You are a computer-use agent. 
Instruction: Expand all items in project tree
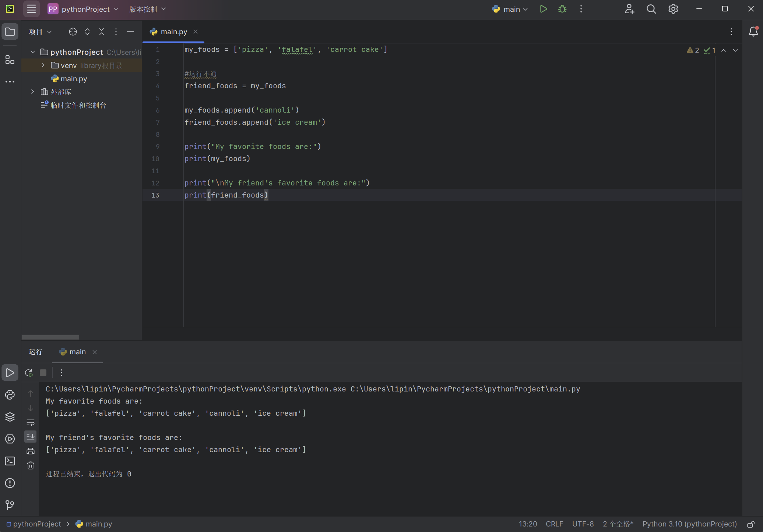87,32
